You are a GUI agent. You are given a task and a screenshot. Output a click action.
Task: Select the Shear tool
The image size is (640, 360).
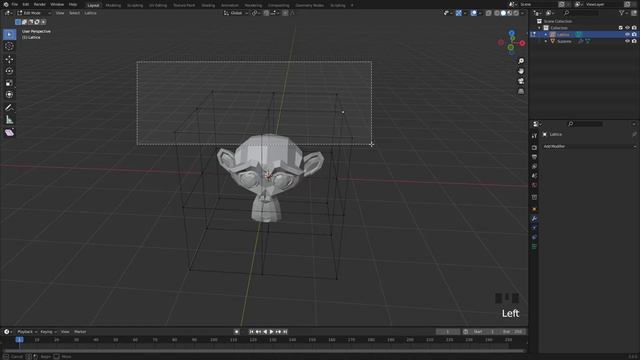point(9,133)
